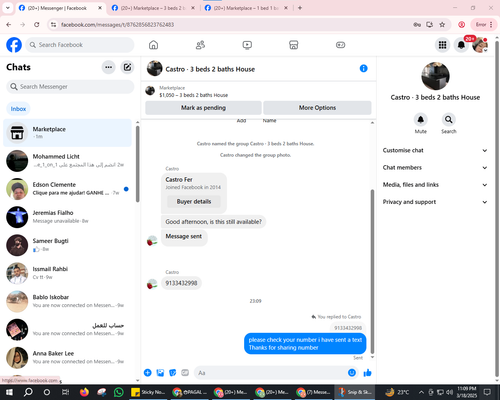Choose a sticker icon in composer
The width and height of the screenshot is (500, 400).
173,373
